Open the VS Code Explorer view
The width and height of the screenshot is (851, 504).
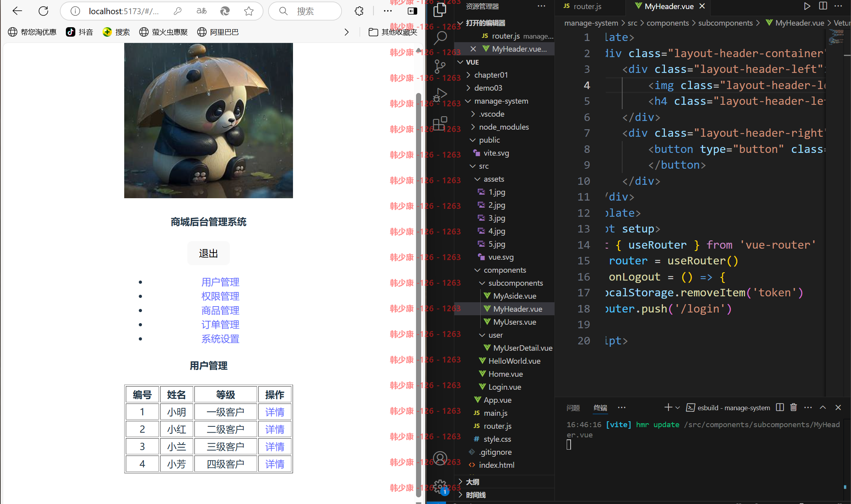coord(440,10)
